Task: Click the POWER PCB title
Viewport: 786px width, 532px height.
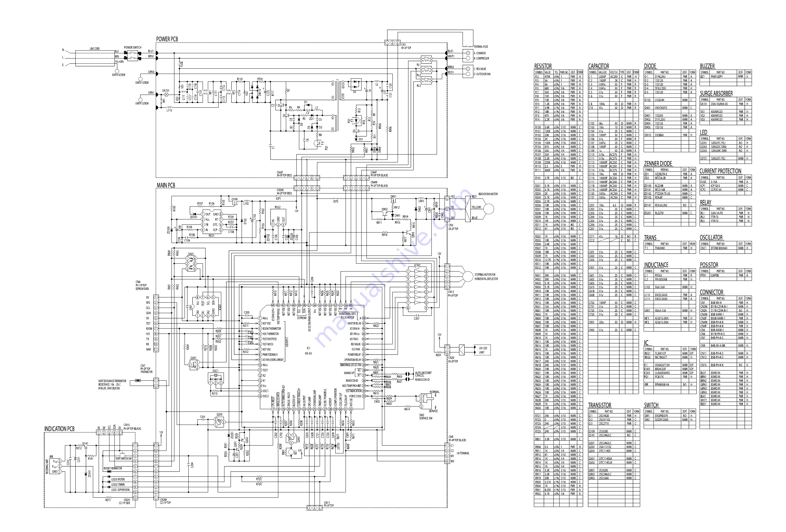Action: pos(167,39)
